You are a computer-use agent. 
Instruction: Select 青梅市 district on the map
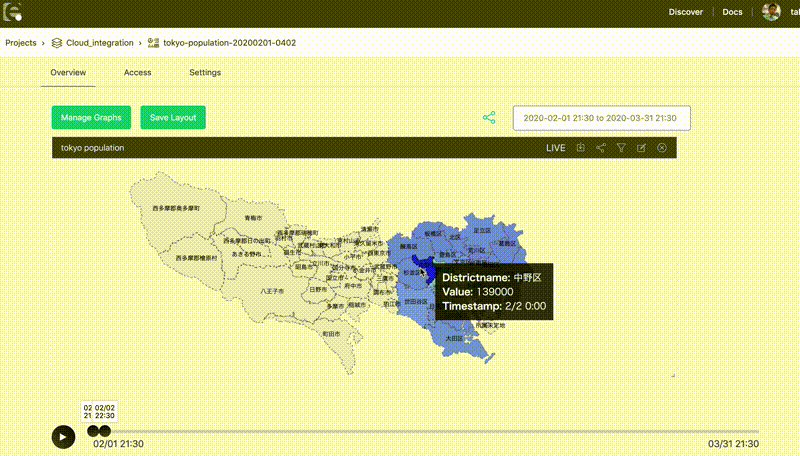click(x=253, y=218)
